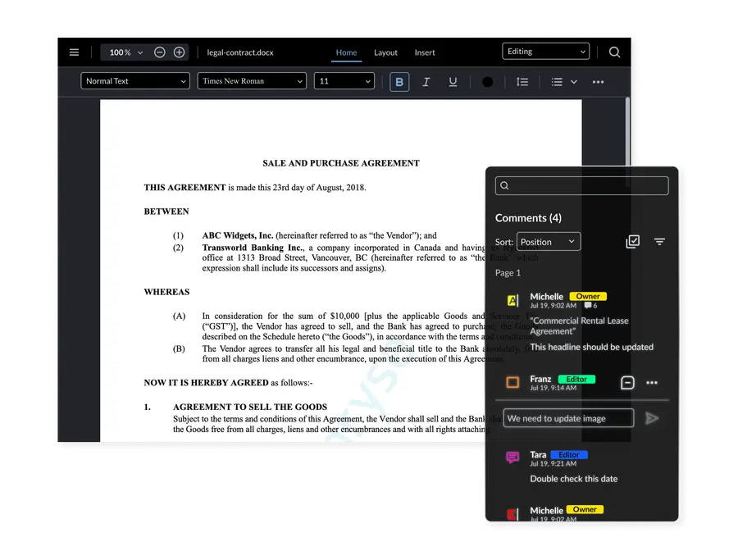Click the legal-contract.docx file name
This screenshot has height=560, width=738.
click(240, 52)
